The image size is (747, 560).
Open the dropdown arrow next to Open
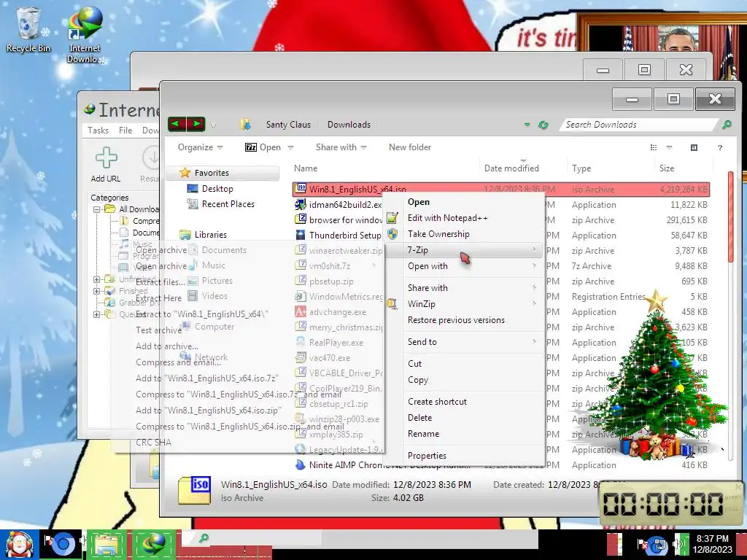point(290,147)
